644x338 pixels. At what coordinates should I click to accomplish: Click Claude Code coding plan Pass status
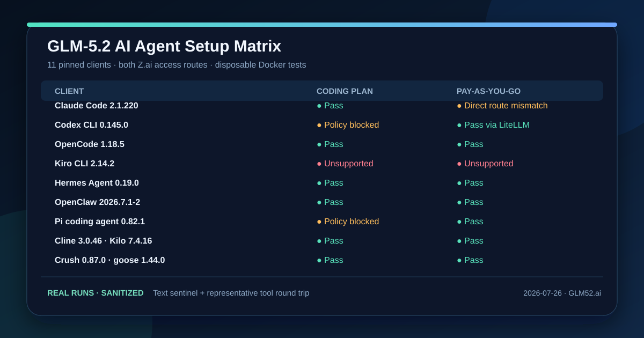point(330,106)
